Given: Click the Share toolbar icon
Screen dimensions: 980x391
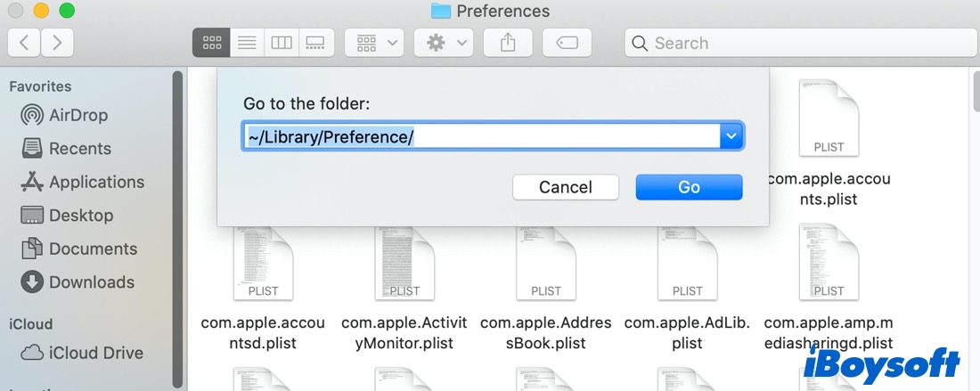Looking at the screenshot, I should click(x=508, y=43).
